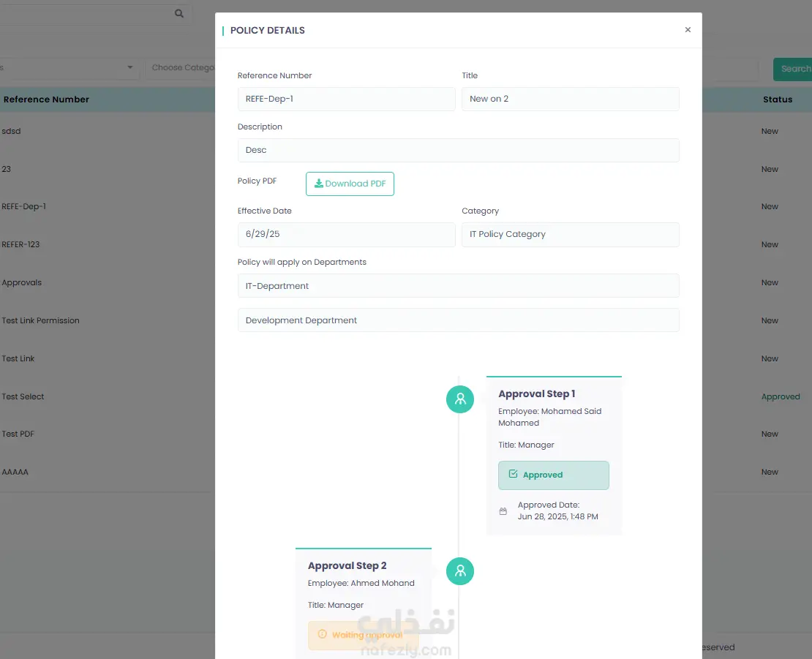Click the IT-Department field
Screen dimensions: 812x659
(458, 286)
